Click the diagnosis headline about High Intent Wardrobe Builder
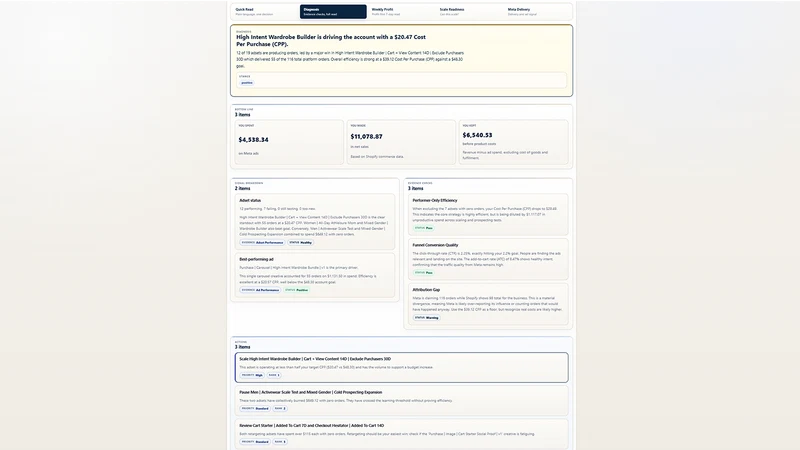 coord(331,40)
